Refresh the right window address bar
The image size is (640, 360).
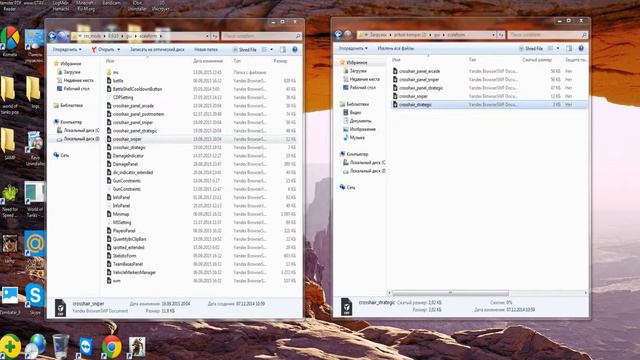[501, 35]
